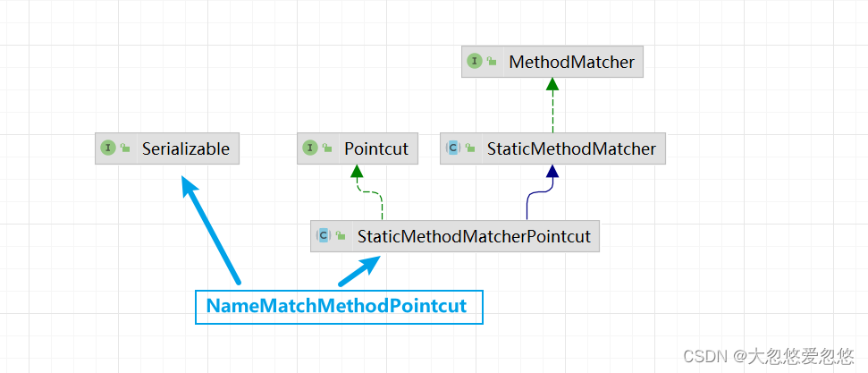Select the Serializable interface node
The image size is (868, 373).
pyautogui.click(x=167, y=148)
